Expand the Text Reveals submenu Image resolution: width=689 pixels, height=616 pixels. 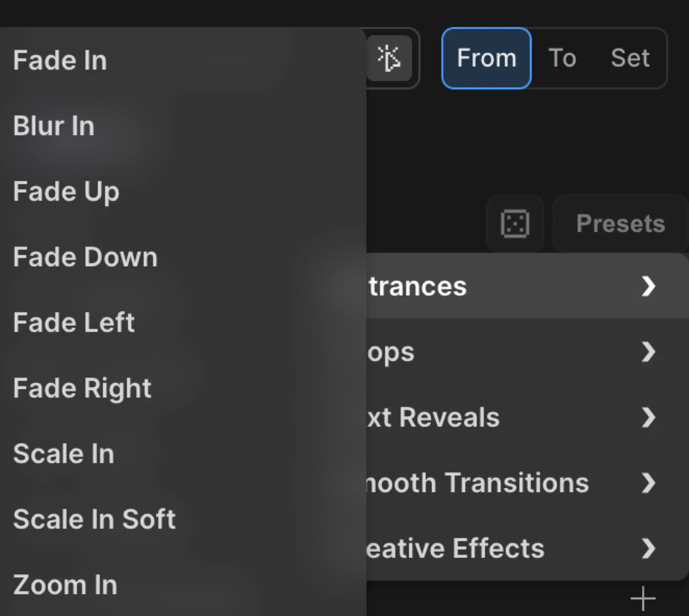coord(505,417)
